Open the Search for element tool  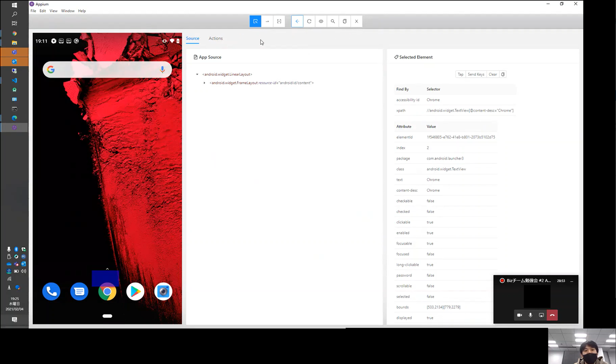click(x=333, y=21)
